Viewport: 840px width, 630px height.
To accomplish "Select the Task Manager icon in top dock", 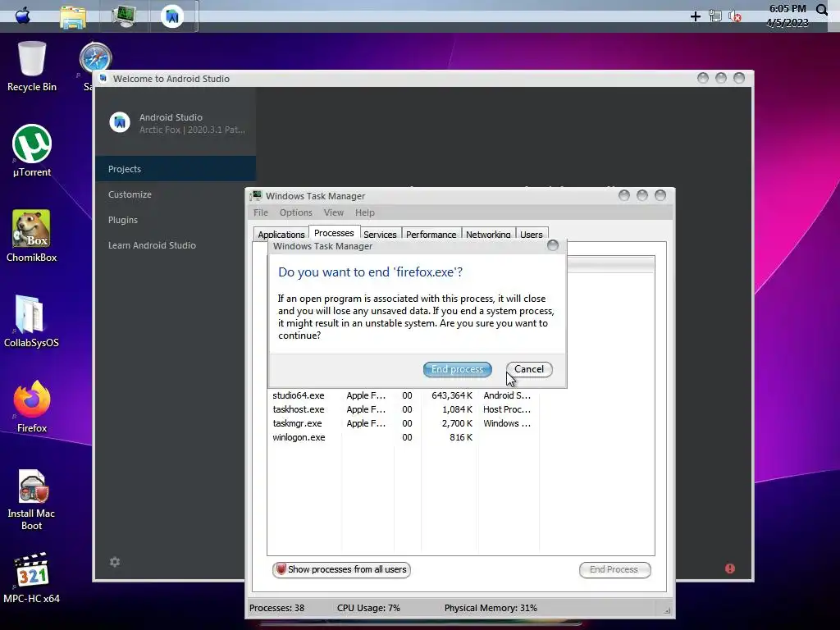I will point(124,16).
